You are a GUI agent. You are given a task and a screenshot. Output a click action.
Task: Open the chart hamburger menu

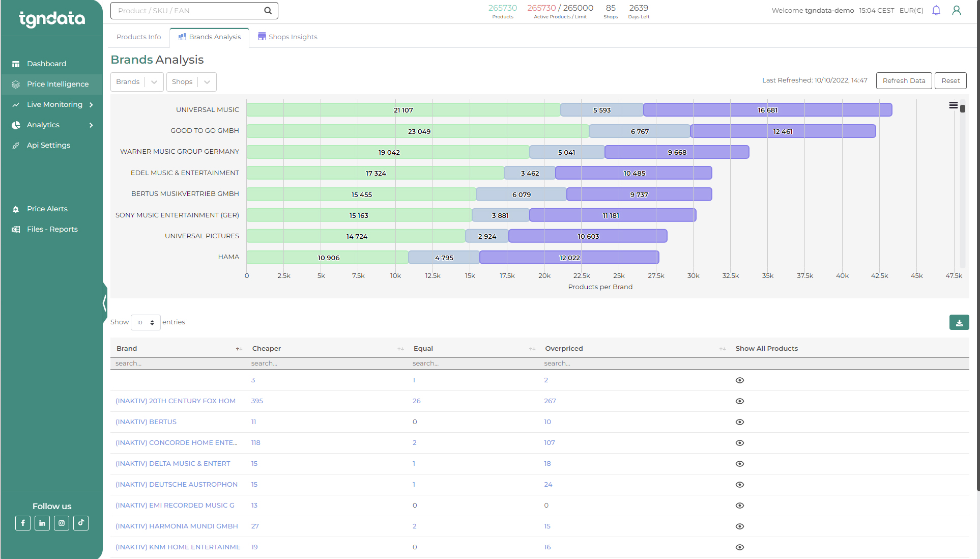point(953,105)
